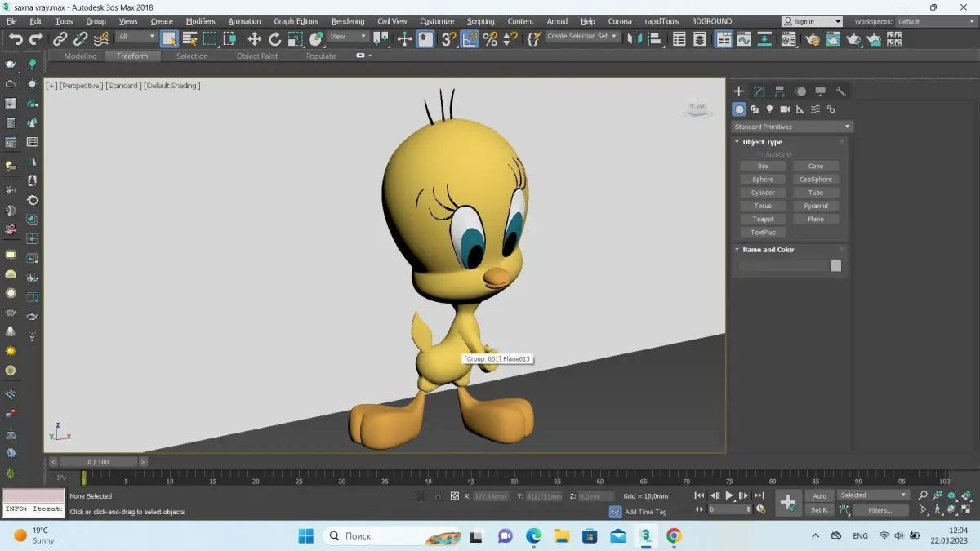Select the Move tool in main toolbar
Screen dimensions: 980x551
[x=255, y=38]
